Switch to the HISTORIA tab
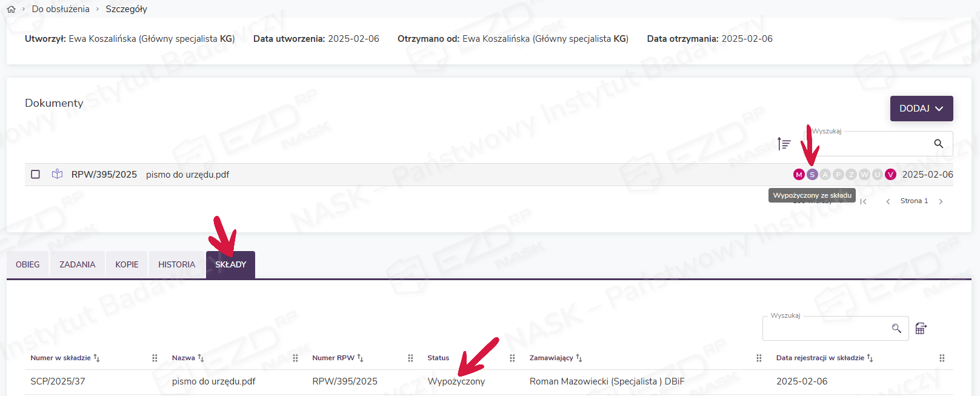Screen dimensions: 980x396 click(x=176, y=265)
